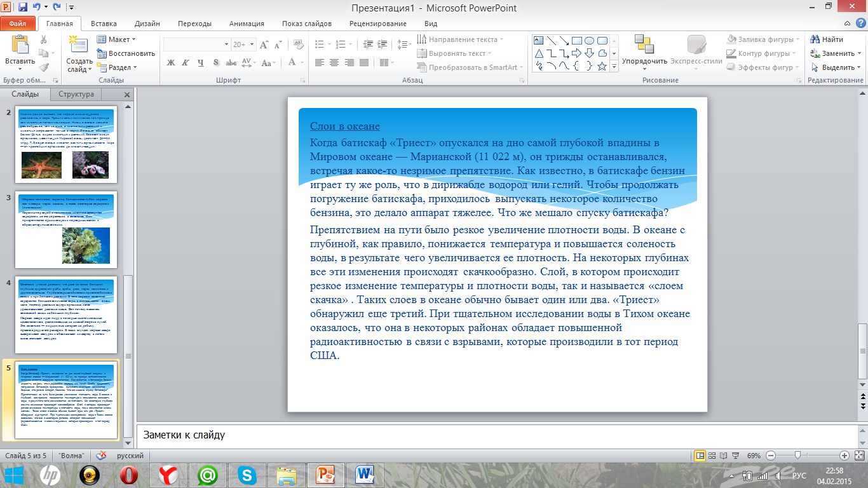The width and height of the screenshot is (868, 488).
Task: Adjust the zoom slider handle
Action: [798, 456]
